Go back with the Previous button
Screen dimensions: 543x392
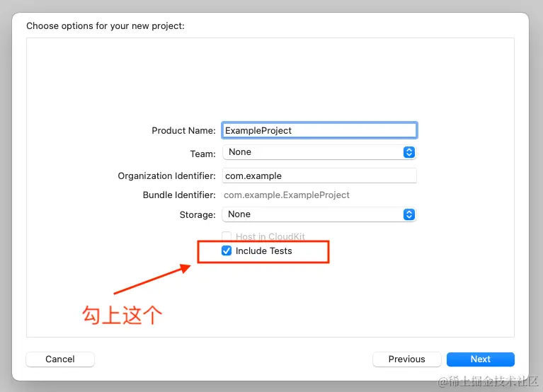click(406, 359)
